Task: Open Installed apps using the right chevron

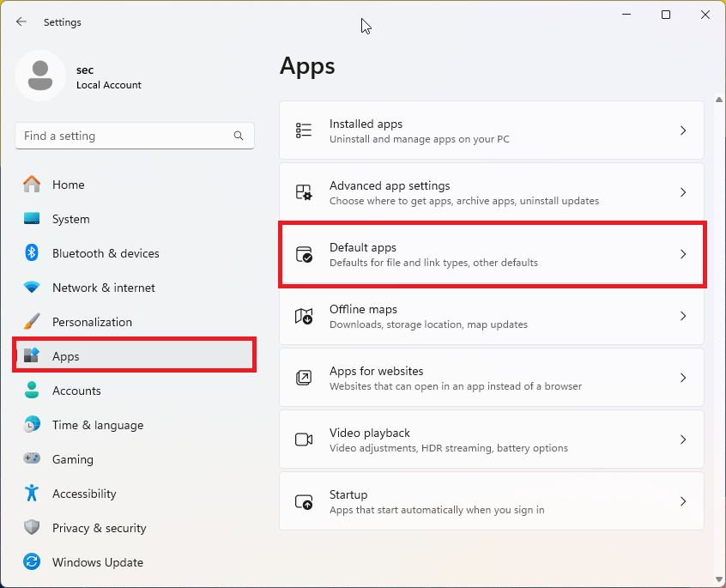Action: (x=683, y=130)
